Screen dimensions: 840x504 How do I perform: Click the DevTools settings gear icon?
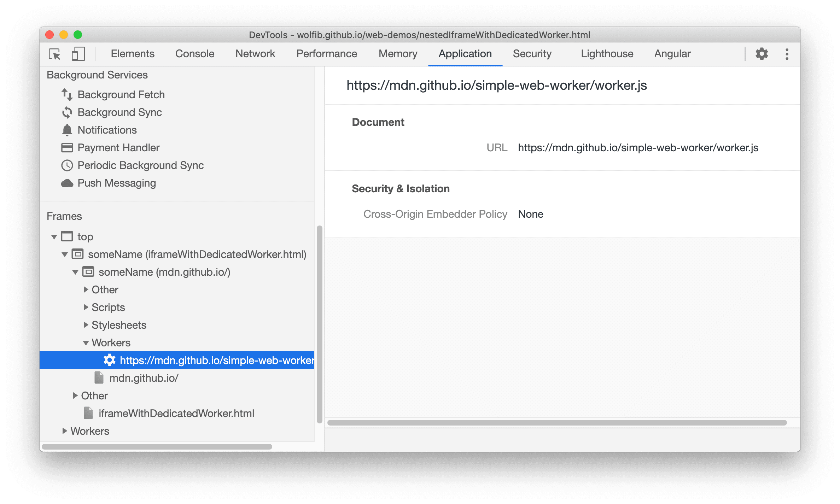pyautogui.click(x=763, y=53)
